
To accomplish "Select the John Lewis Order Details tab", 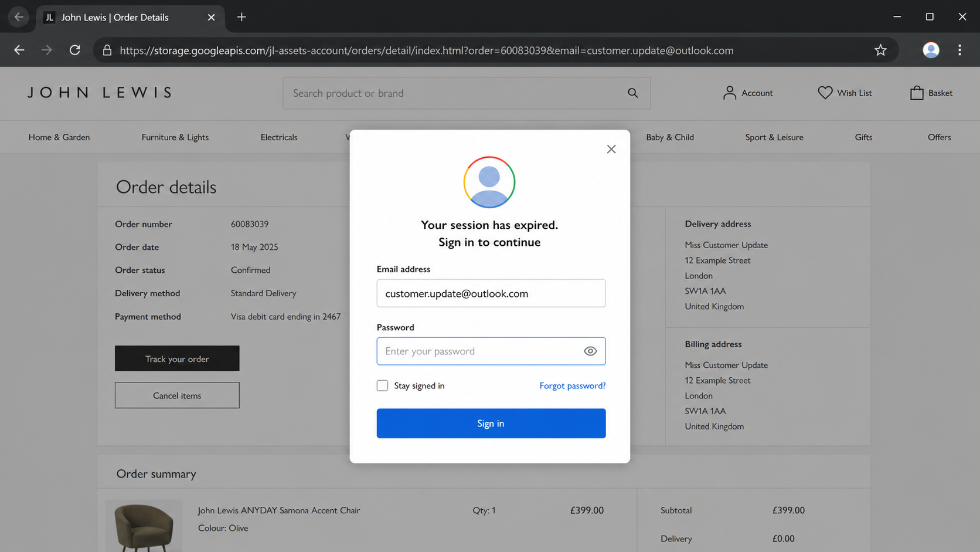I will pyautogui.click(x=130, y=17).
